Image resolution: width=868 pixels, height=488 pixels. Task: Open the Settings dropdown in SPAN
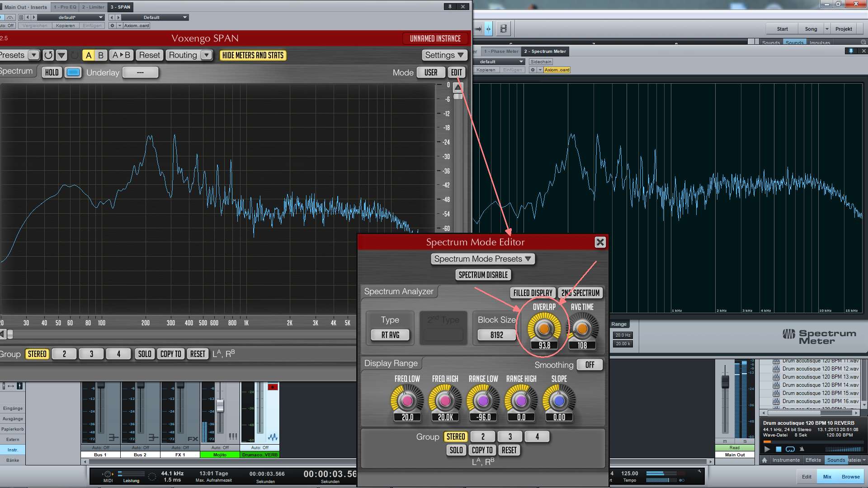(x=444, y=55)
